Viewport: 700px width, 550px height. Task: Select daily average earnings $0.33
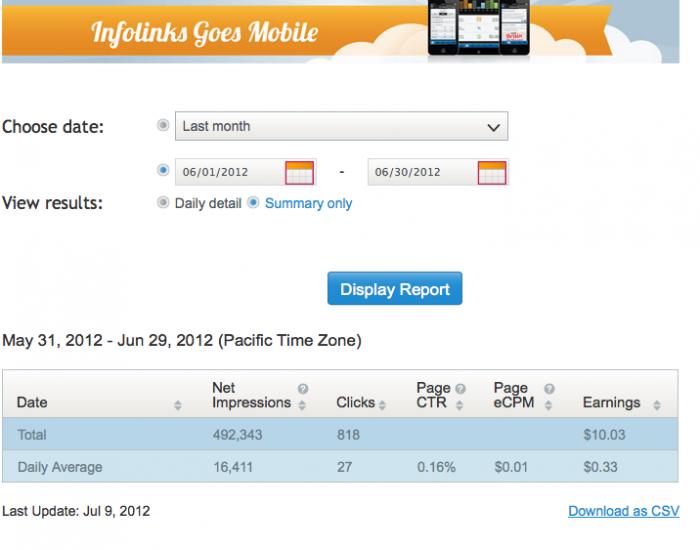600,467
